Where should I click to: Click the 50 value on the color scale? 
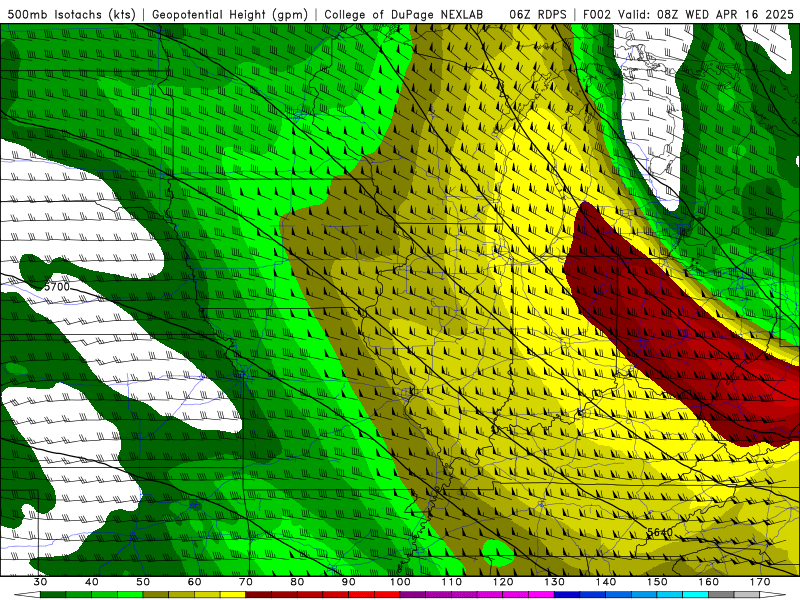point(143,582)
